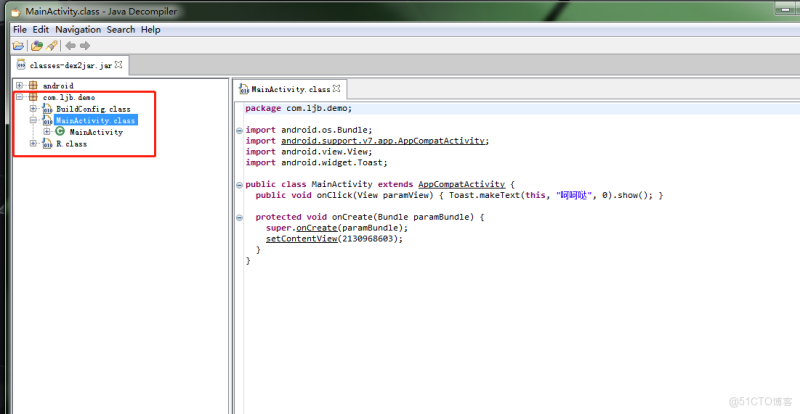The height and width of the screenshot is (414, 800).
Task: Select the MainActivity.class editor tab
Action: (x=291, y=89)
